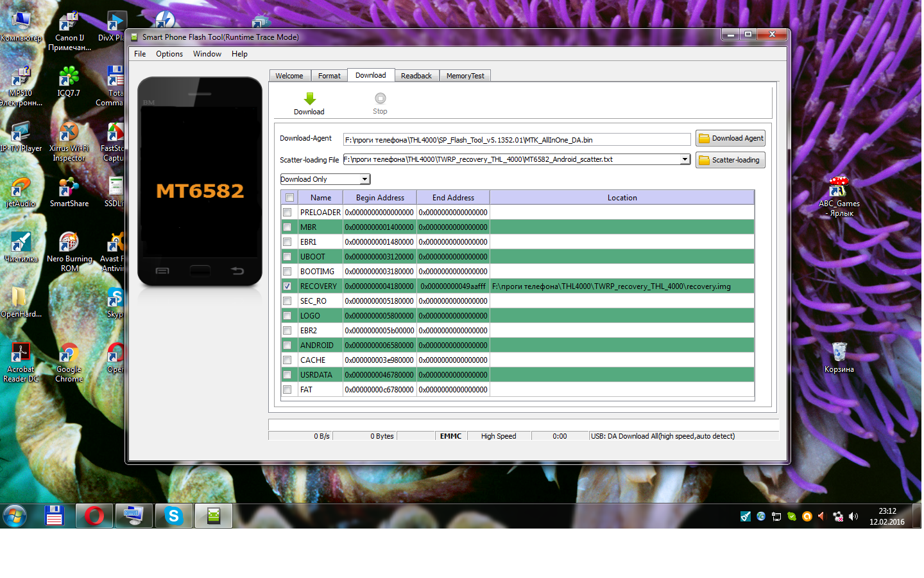Expand the Scatter-loading File path dropdown

(x=685, y=159)
